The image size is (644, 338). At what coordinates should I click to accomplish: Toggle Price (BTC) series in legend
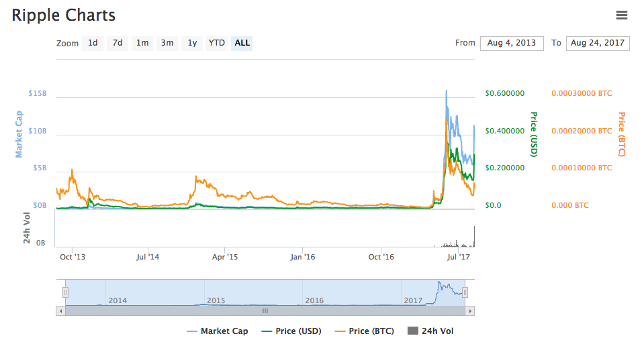click(365, 331)
